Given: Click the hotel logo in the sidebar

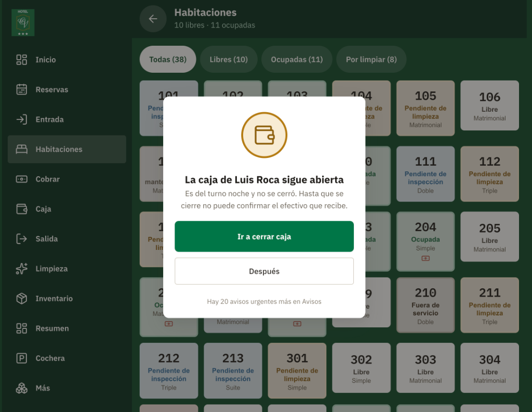Looking at the screenshot, I should pos(23,23).
